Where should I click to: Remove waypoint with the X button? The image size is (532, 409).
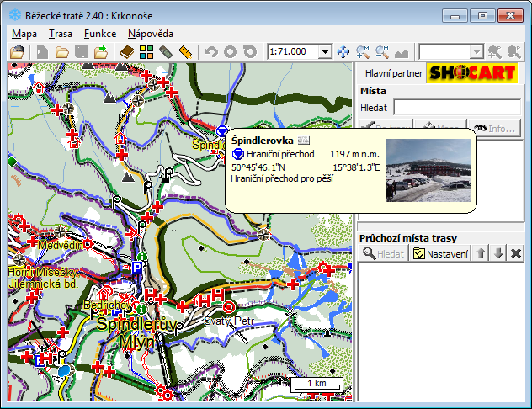(516, 253)
